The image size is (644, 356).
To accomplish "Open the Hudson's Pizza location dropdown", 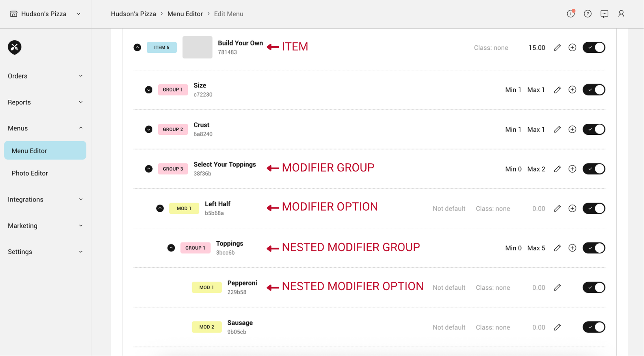I will 46,14.
